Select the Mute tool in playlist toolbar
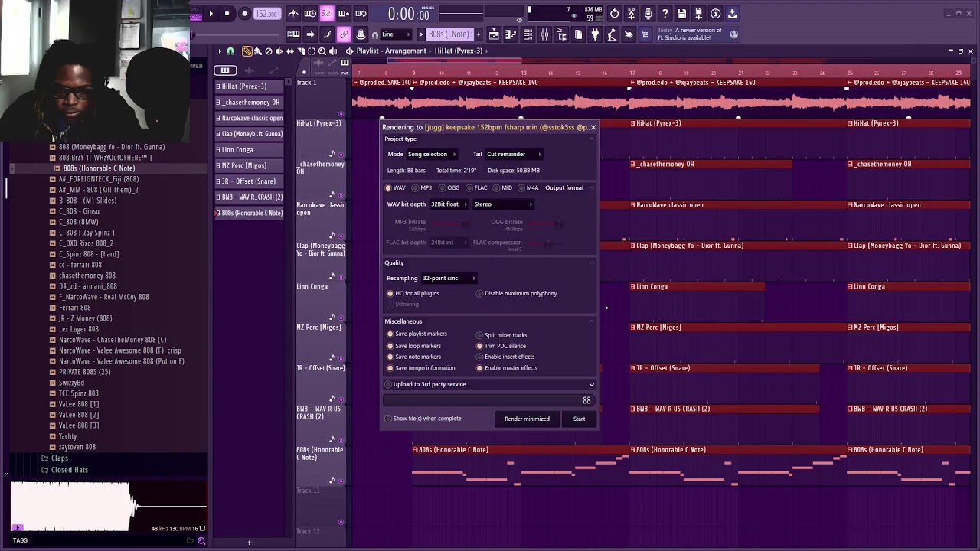Screen dimensions: 980x551 click(x=279, y=51)
